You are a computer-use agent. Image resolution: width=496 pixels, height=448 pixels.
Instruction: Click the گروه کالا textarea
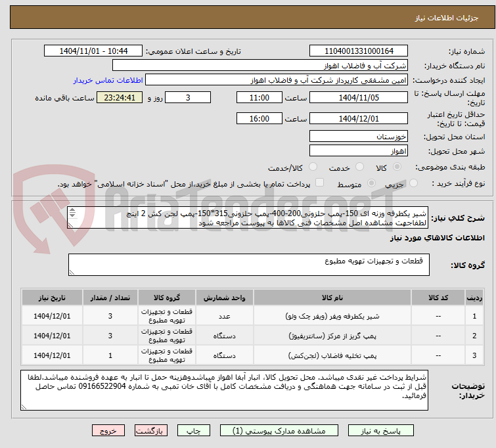click(248, 265)
